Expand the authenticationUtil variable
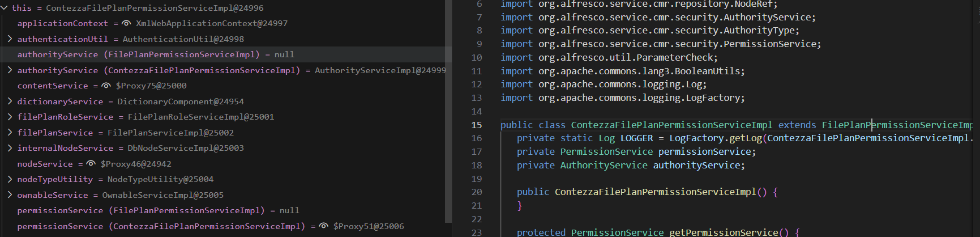Image resolution: width=980 pixels, height=237 pixels. click(10, 39)
